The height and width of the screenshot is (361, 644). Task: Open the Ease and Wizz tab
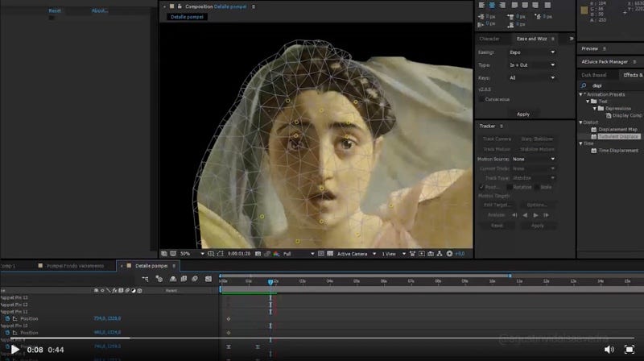[531, 39]
